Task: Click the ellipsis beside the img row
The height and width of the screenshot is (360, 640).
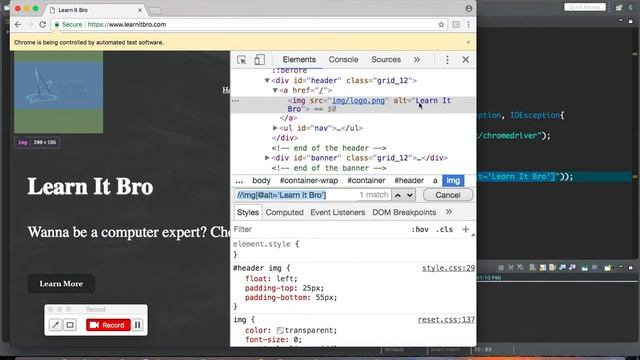Action: (x=236, y=101)
